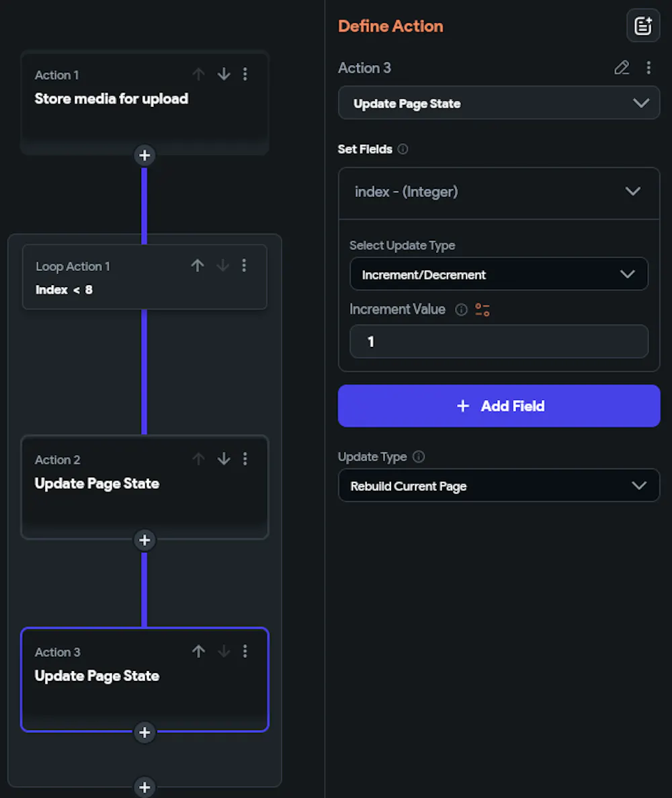The width and height of the screenshot is (672, 798).
Task: Show Increment Value info tooltip
Action: click(x=462, y=309)
